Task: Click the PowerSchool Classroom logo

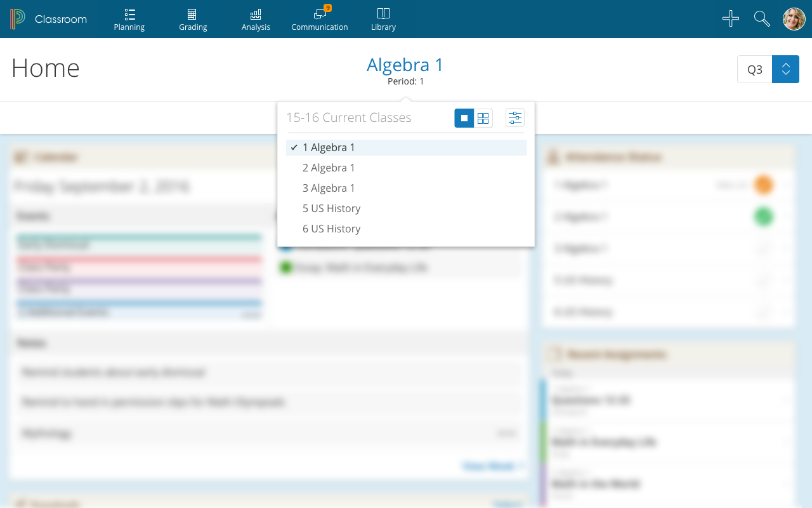Action: click(18, 19)
